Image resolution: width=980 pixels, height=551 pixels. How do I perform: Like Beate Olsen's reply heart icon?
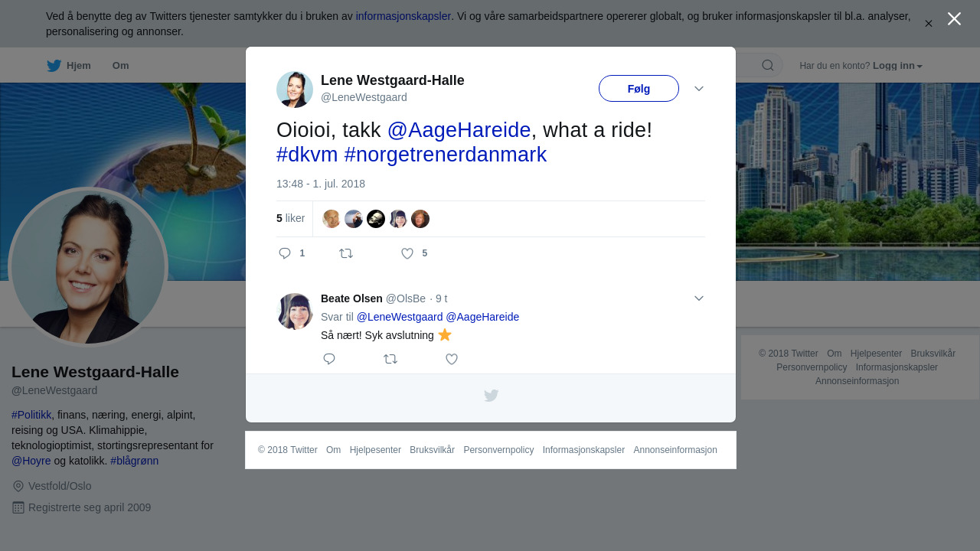[x=452, y=359]
